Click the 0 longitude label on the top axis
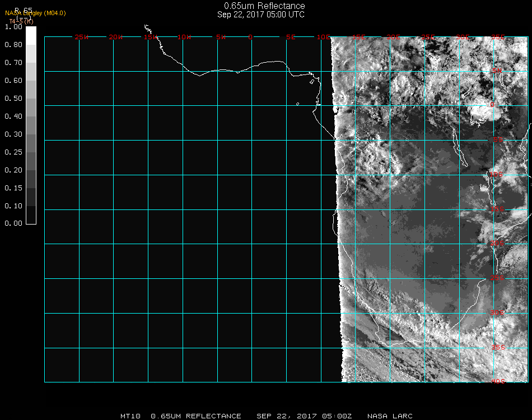 250,37
